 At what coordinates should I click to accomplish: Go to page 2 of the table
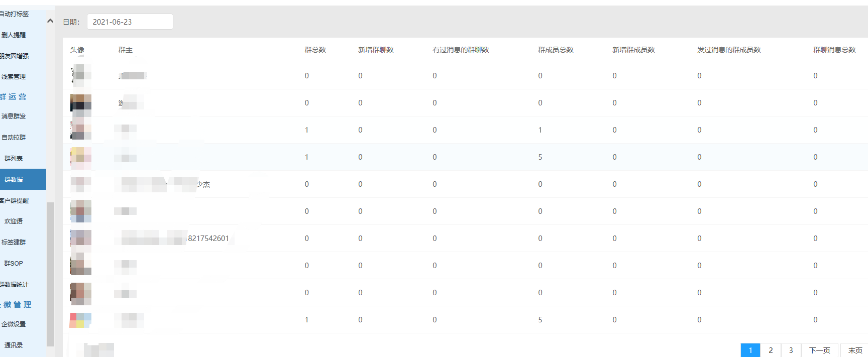tap(771, 350)
